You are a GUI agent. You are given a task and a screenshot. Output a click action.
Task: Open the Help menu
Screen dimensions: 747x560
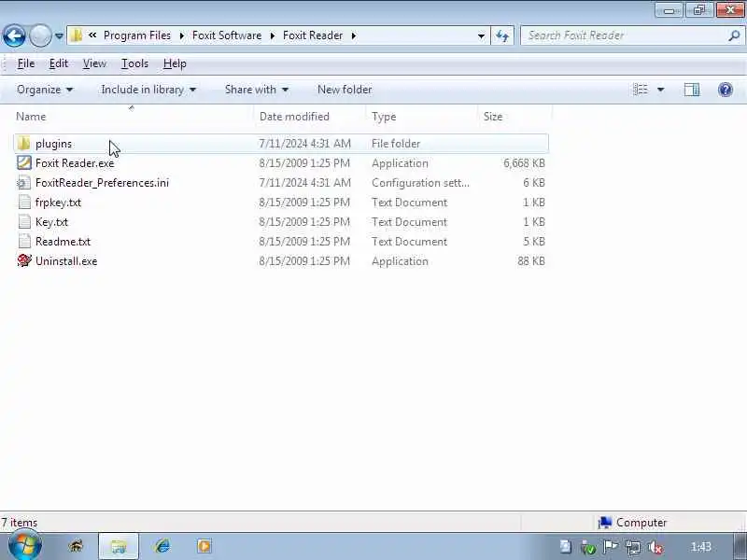click(175, 63)
